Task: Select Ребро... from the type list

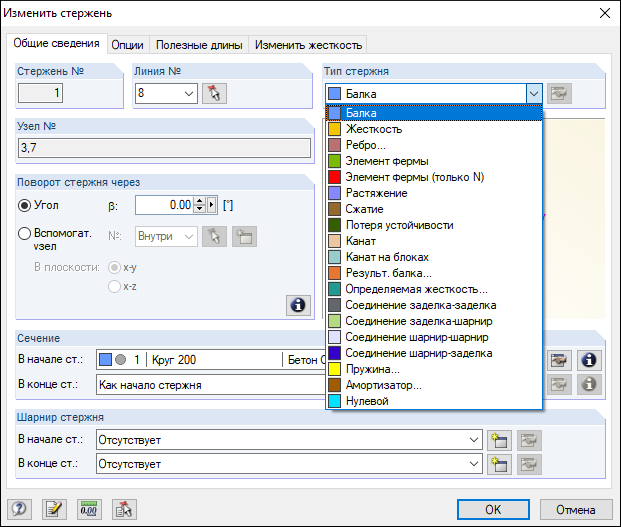Action: [x=434, y=145]
